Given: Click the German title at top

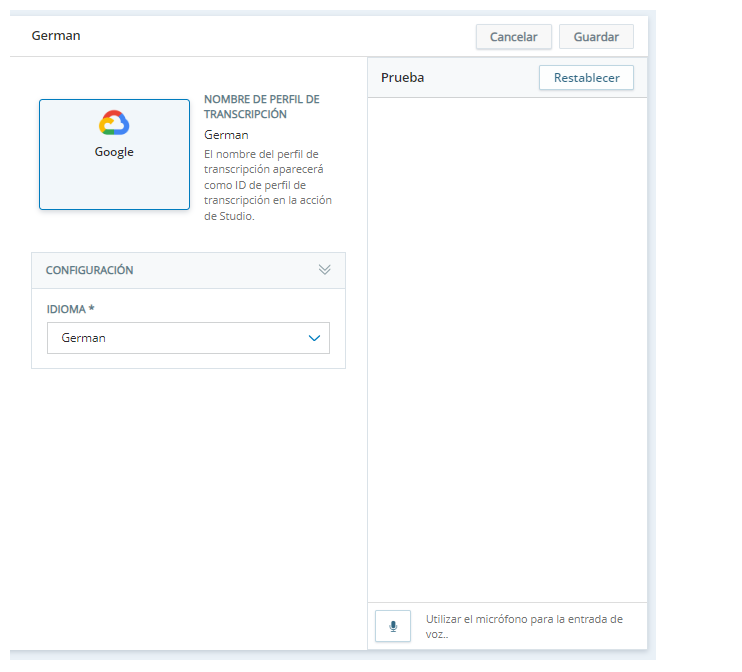Looking at the screenshot, I should click(56, 35).
